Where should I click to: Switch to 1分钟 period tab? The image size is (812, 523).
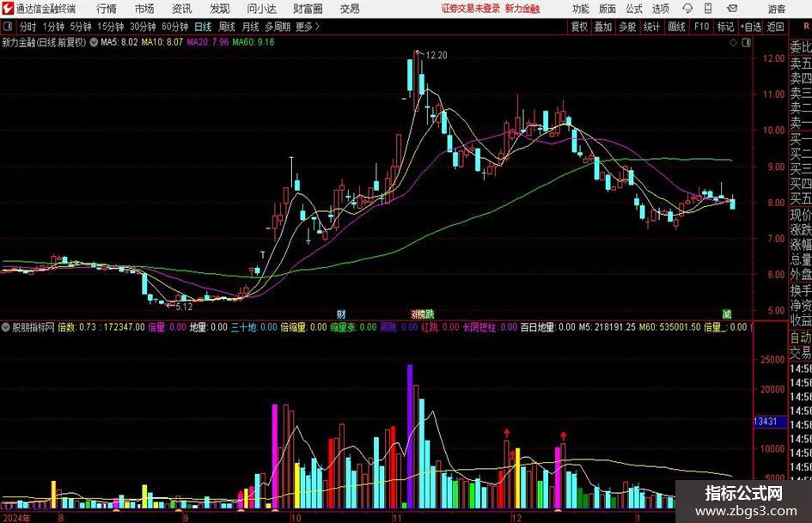[x=52, y=27]
